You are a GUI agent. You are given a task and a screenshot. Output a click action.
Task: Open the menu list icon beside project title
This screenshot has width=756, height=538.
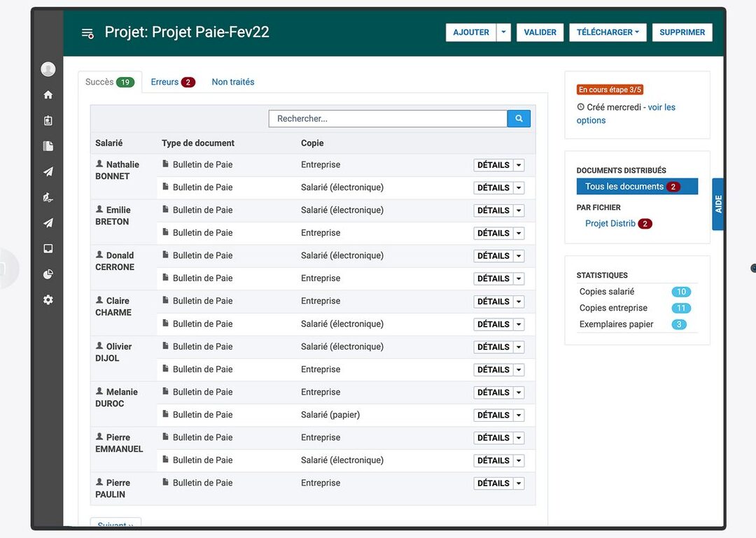point(87,34)
